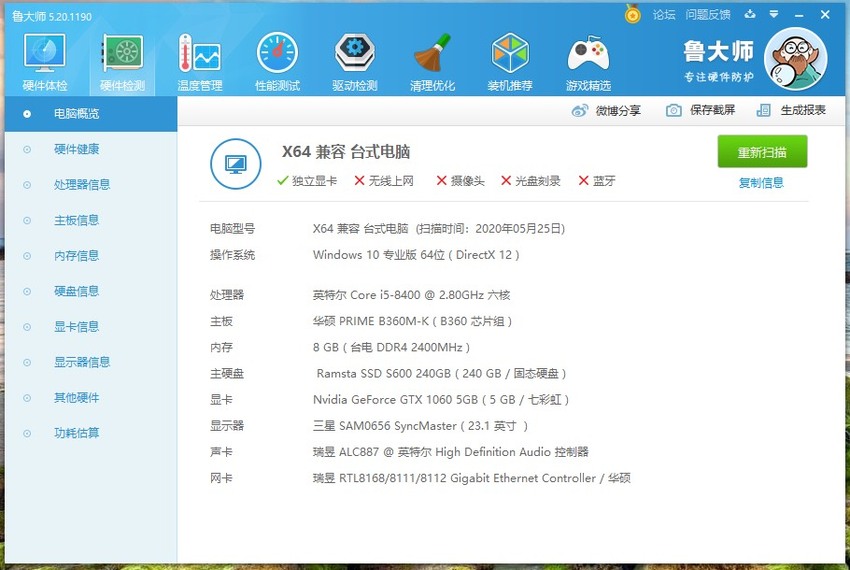This screenshot has width=850, height=570.
Task: Click the Windows 10 专业版 64位 value
Action: coord(416,255)
